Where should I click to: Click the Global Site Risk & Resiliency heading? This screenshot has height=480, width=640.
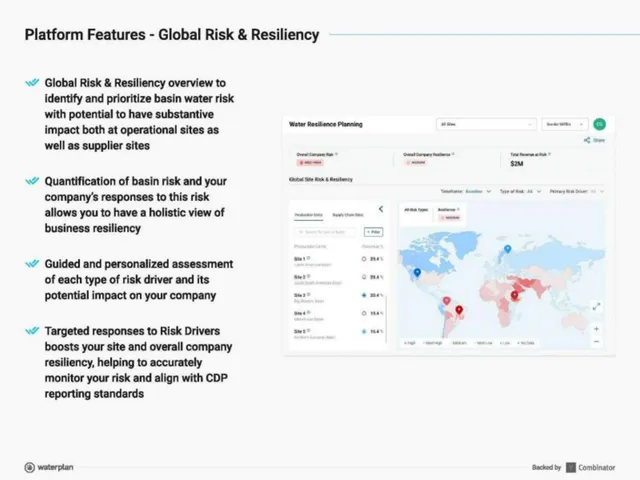pos(321,179)
